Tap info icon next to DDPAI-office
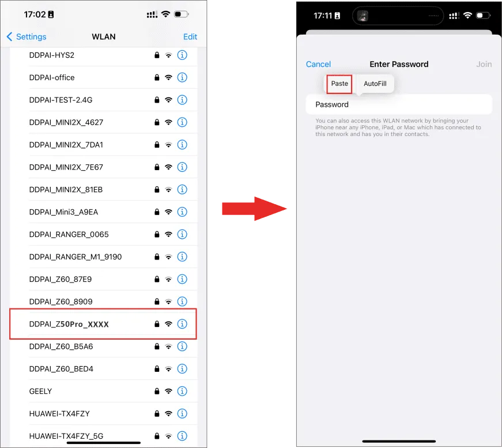 [x=182, y=77]
